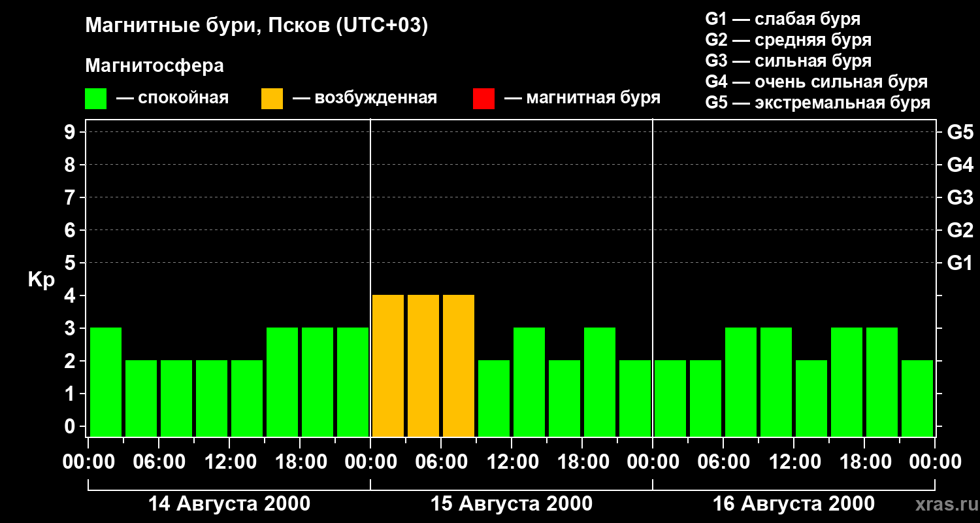This screenshot has width=980, height=523.
Task: Click the 14 August 15:00–18:00 green bar
Action: tap(282, 382)
